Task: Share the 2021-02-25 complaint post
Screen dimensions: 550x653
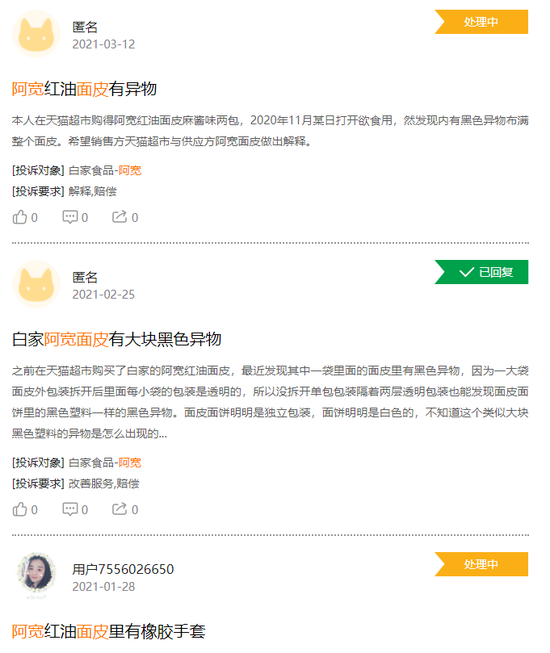Action: (125, 509)
